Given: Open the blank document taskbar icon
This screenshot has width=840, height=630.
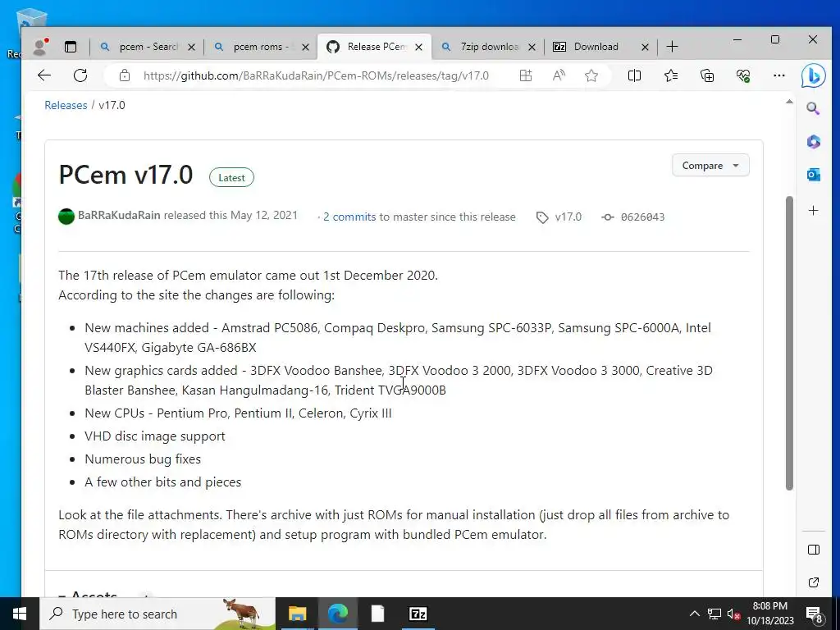Looking at the screenshot, I should click(x=377, y=614).
